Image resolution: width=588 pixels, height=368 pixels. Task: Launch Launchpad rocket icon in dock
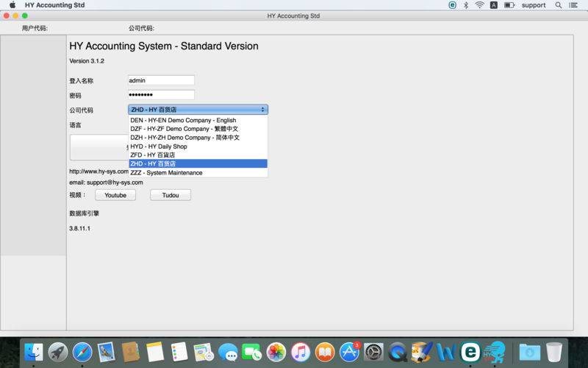click(x=58, y=353)
